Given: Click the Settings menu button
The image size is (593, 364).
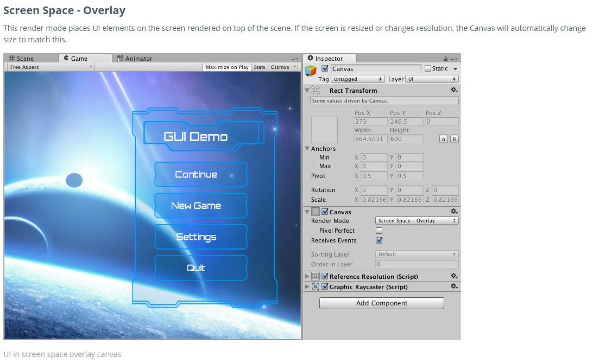Looking at the screenshot, I should 201,237.
